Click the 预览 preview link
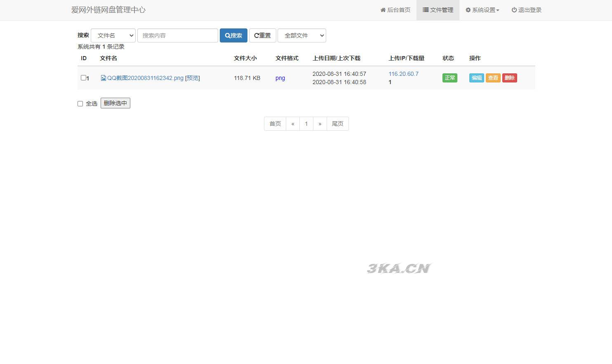This screenshot has height=364, width=612. click(x=193, y=78)
